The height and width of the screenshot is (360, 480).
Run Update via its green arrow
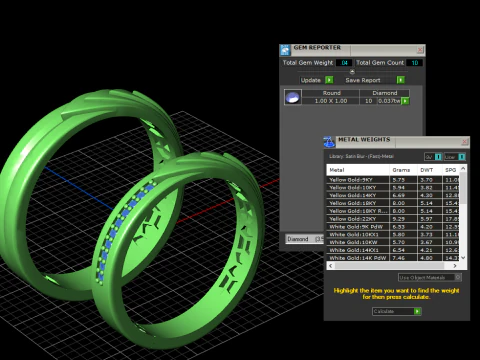point(329,80)
